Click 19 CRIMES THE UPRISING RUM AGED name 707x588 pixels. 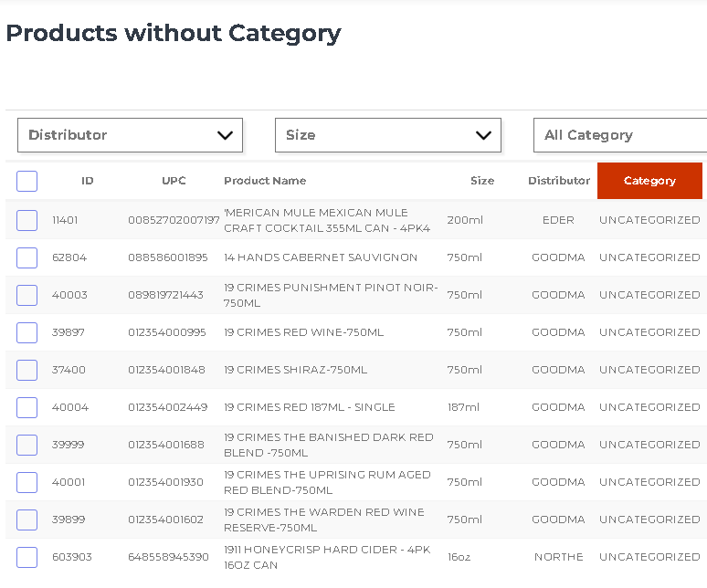click(327, 482)
